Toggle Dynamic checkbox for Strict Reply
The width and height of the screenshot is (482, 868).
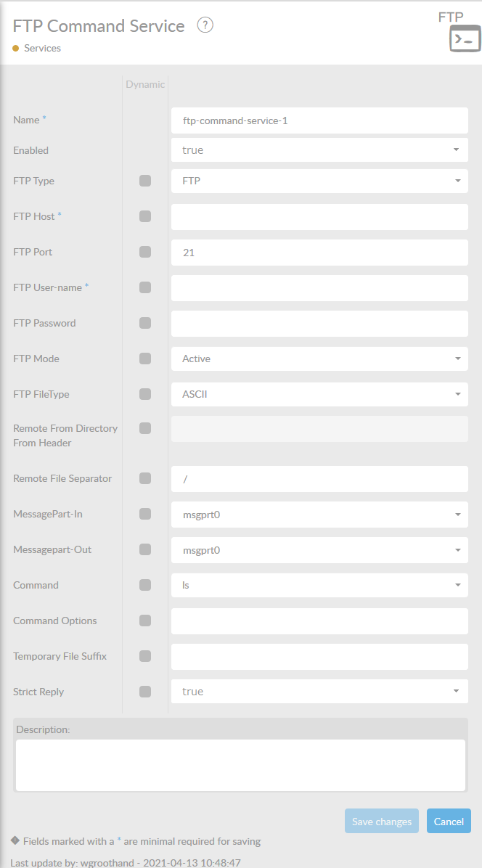point(145,692)
